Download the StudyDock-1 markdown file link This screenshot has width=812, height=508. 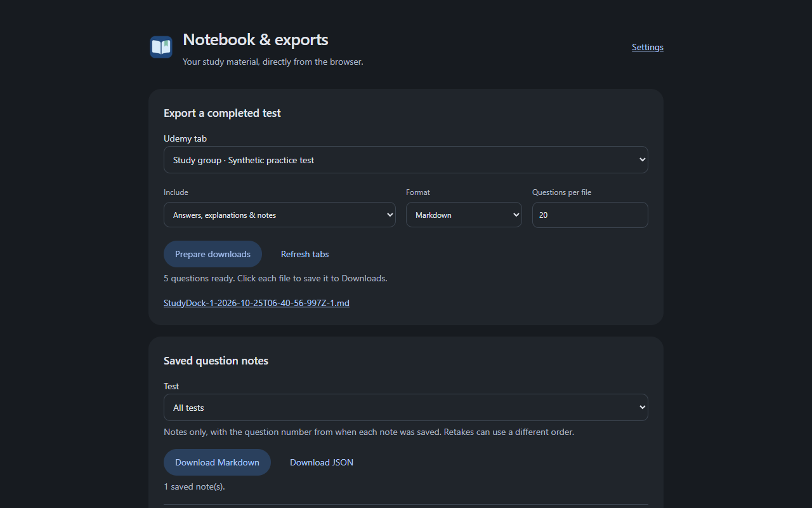pyautogui.click(x=256, y=303)
